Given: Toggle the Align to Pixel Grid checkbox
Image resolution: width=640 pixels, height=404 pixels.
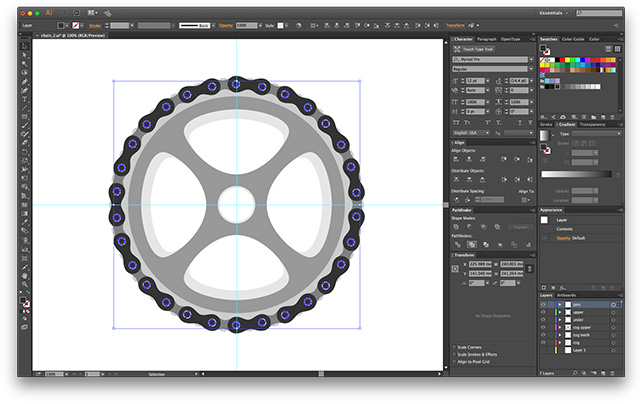Looking at the screenshot, I should point(456,360).
